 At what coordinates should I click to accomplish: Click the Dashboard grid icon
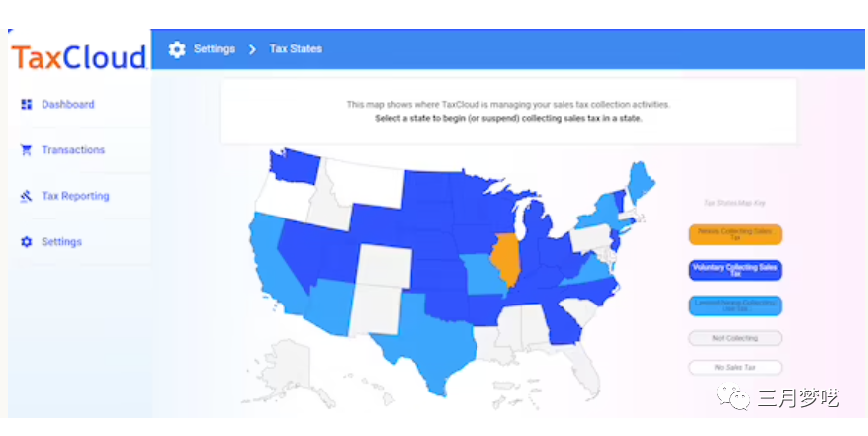click(x=27, y=104)
